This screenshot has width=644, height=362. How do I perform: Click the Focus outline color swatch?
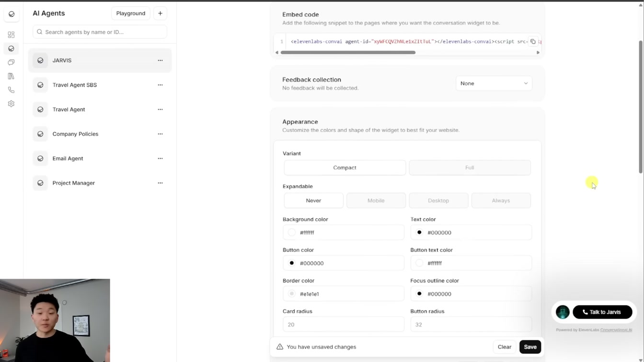pyautogui.click(x=419, y=294)
